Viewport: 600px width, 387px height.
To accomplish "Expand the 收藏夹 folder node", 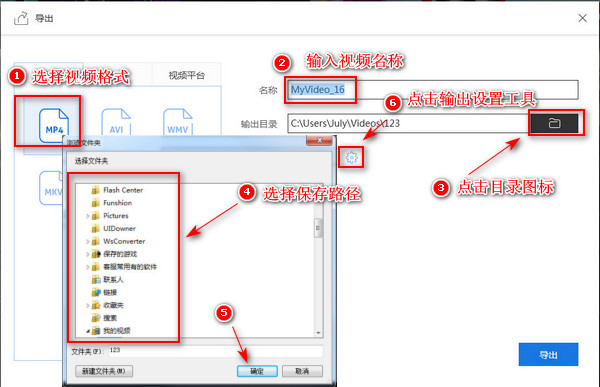I will pos(87,305).
